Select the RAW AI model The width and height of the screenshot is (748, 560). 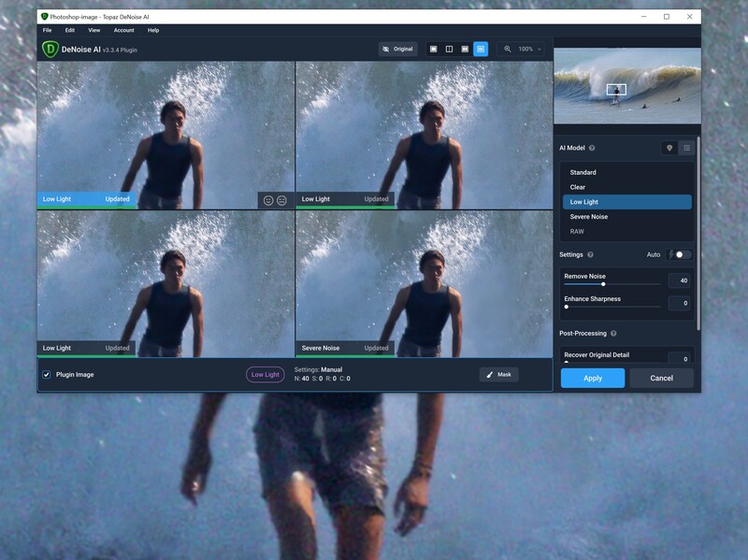tap(626, 231)
